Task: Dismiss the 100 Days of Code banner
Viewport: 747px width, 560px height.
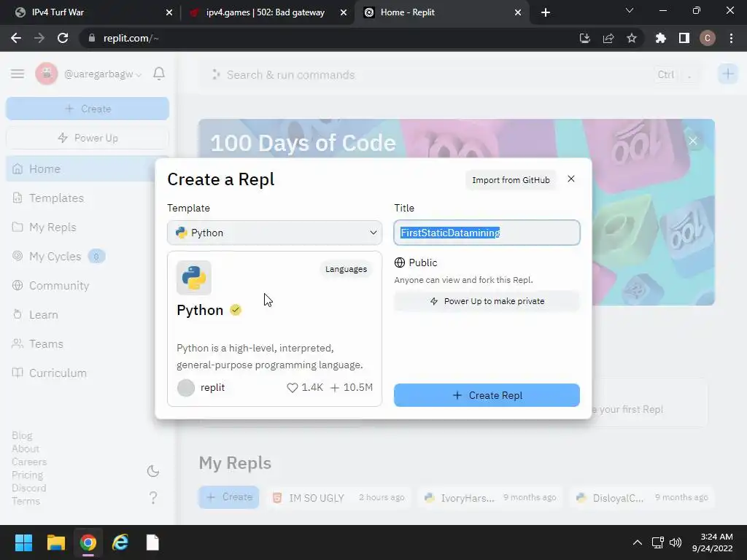Action: [693, 141]
